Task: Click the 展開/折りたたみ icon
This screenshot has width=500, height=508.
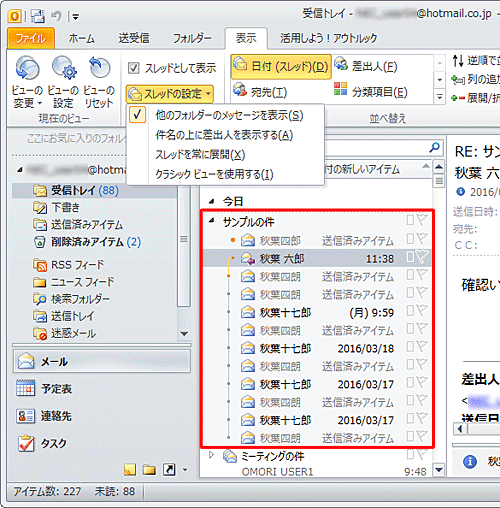Action: click(x=458, y=98)
